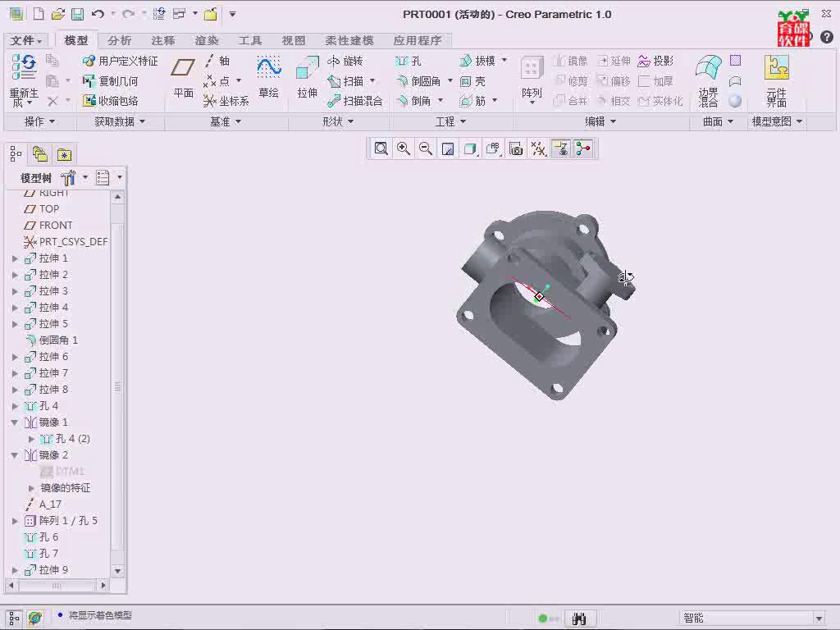
Task: Open the 基准 group dropdown
Action: coord(226,121)
